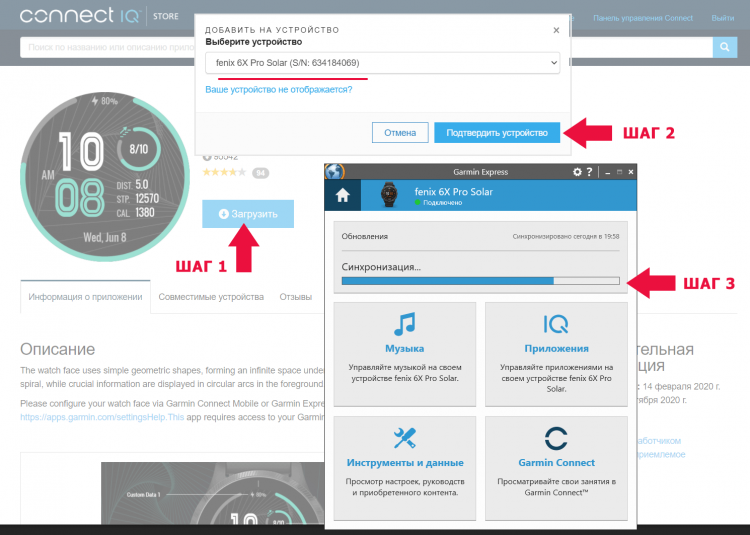Click the Отмена button
This screenshot has height=535, width=750.
tap(400, 132)
